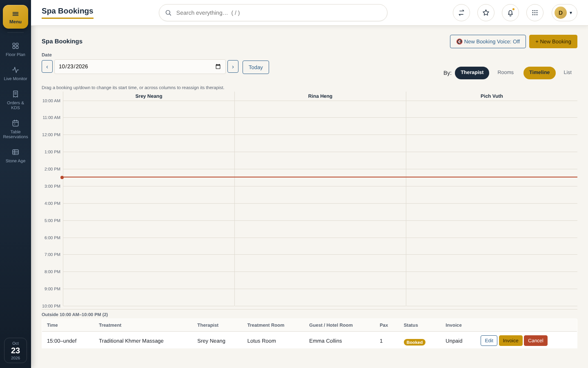The width and height of the screenshot is (588, 368).
Task: Jump to Today
Action: 256,67
